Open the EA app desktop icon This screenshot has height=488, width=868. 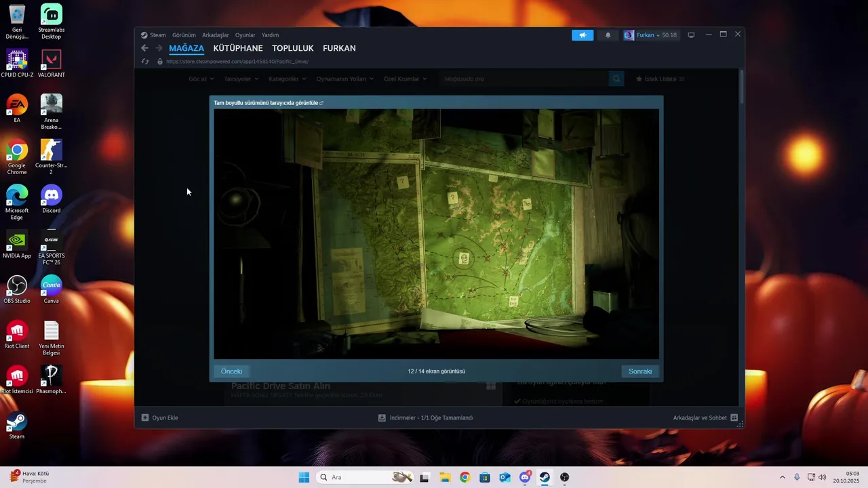click(x=17, y=108)
